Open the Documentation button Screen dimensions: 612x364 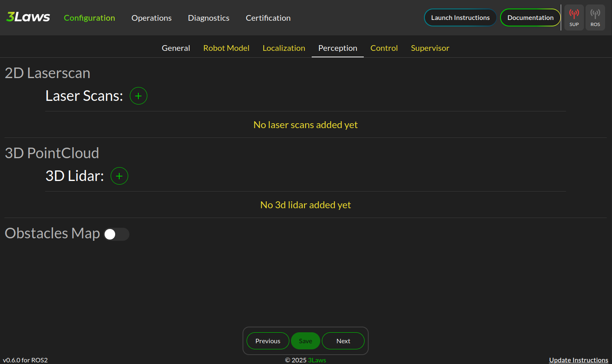[x=530, y=17]
